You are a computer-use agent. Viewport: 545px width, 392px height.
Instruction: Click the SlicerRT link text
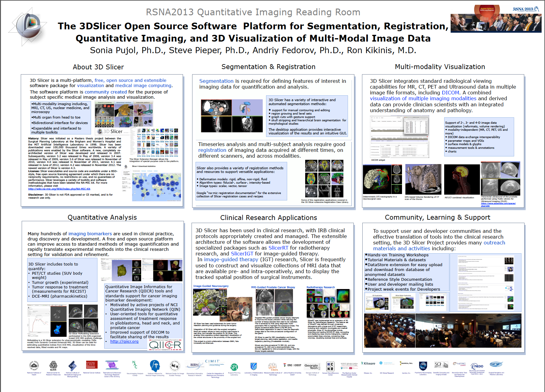[278, 248]
